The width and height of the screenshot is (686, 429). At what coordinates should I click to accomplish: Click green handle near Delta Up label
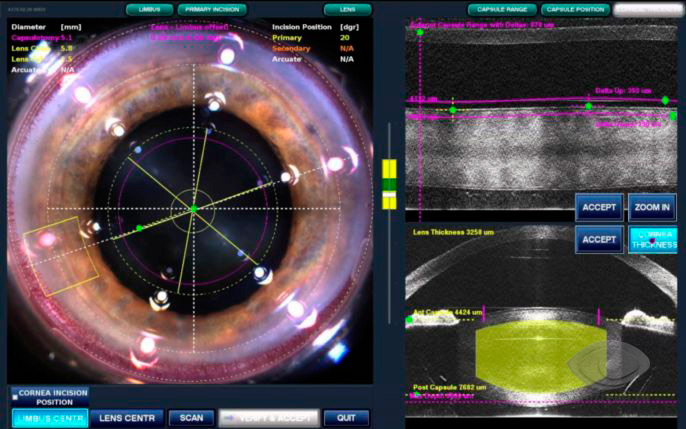pyautogui.click(x=589, y=106)
